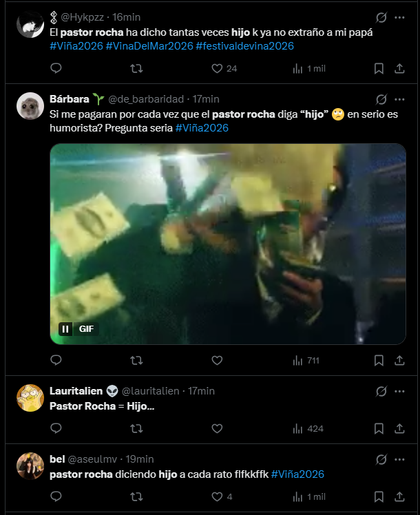
Task: Open more options on Bárbara's tweet
Action: [400, 99]
